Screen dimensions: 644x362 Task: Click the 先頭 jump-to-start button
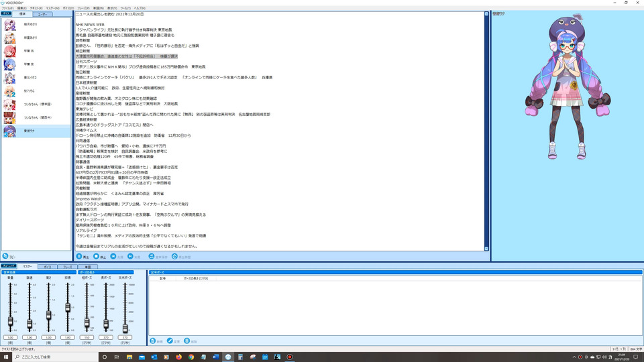pos(117,257)
